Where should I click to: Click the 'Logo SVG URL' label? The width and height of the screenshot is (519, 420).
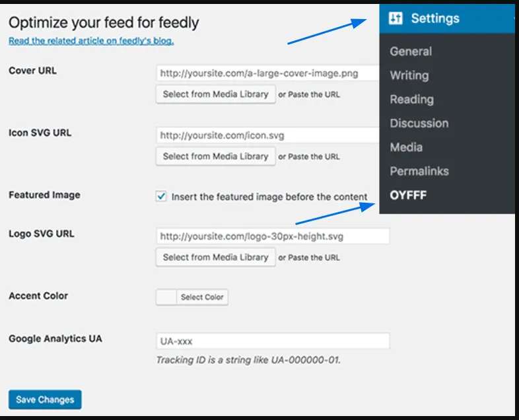[x=42, y=234]
